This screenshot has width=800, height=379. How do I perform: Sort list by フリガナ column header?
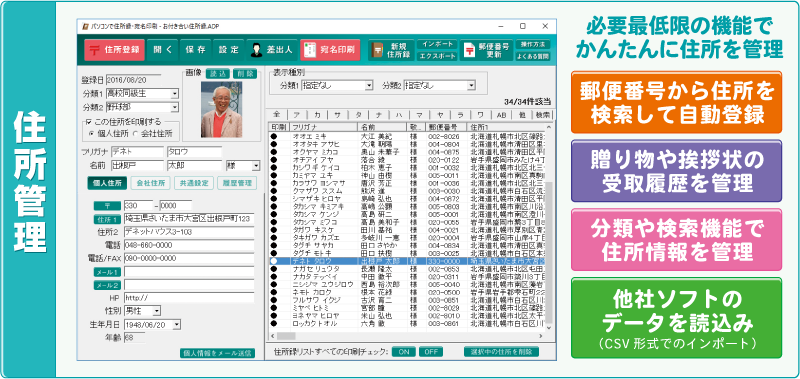pyautogui.click(x=324, y=127)
